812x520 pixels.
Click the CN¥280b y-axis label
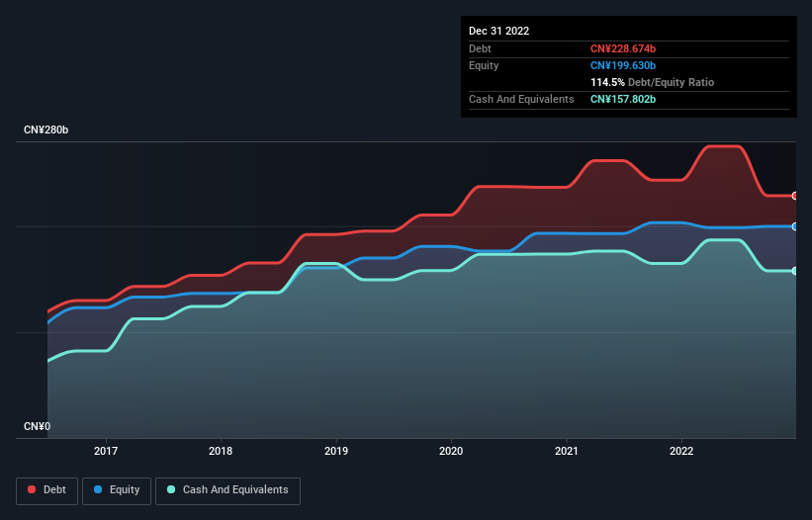pyautogui.click(x=46, y=130)
